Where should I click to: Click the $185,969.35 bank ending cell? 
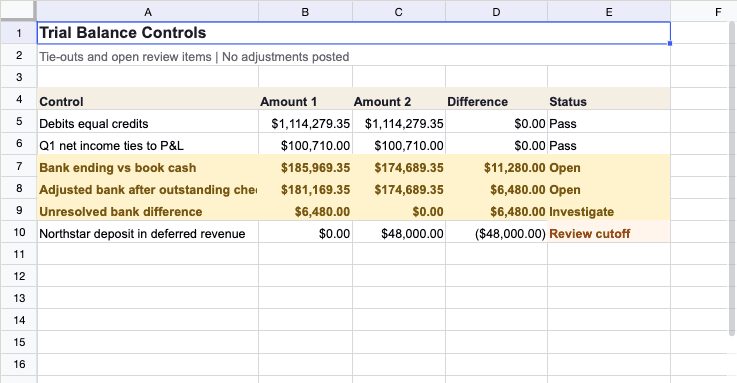(305, 165)
